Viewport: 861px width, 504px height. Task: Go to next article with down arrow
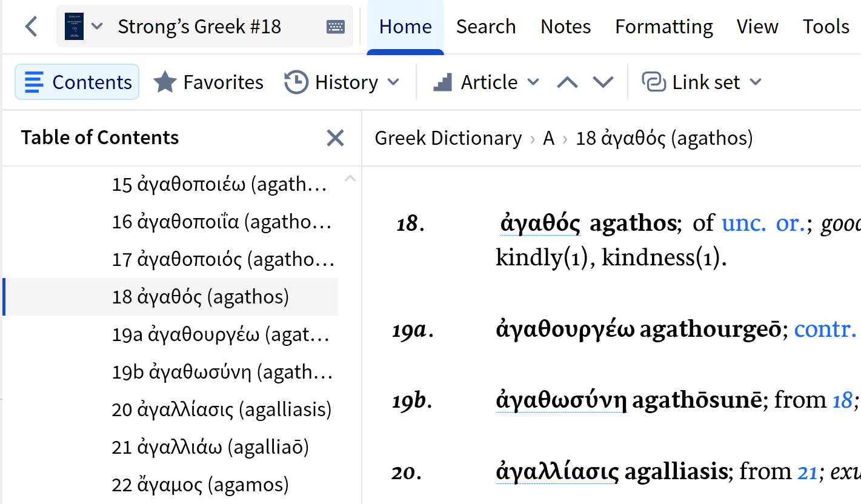(x=603, y=82)
